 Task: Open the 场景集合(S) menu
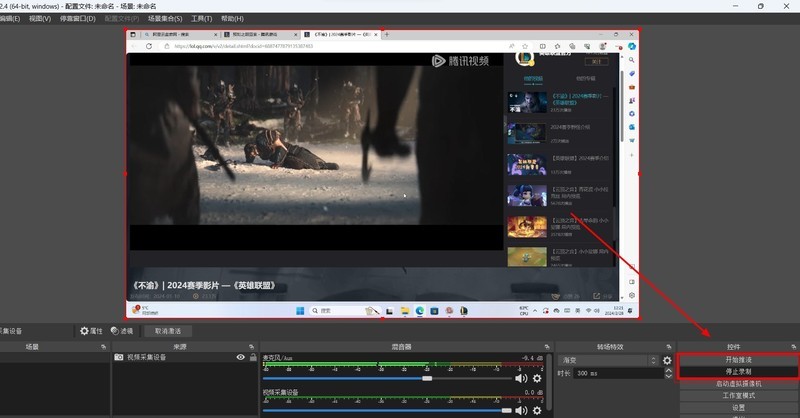(x=165, y=18)
